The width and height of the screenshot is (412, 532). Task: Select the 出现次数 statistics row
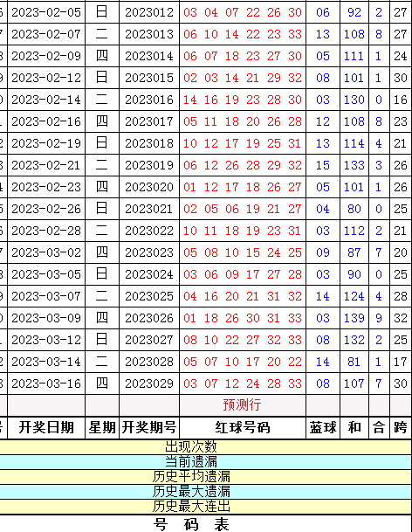point(206,447)
